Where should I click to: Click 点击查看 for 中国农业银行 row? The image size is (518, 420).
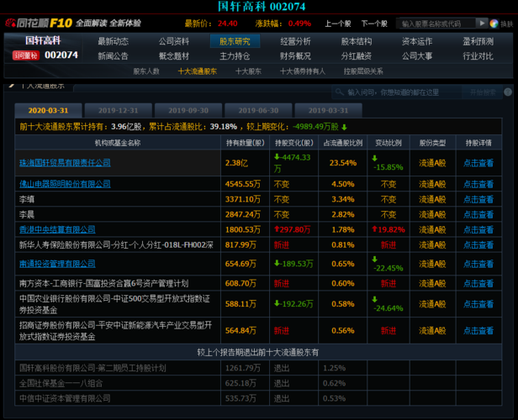point(478,304)
